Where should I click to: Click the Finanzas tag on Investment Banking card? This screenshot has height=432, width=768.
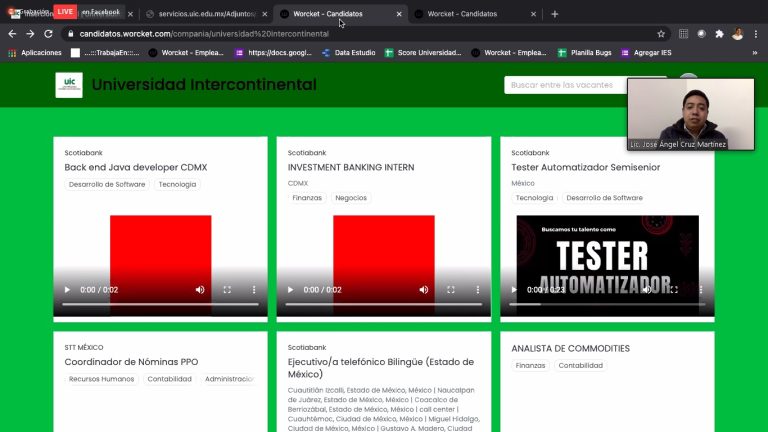(307, 198)
